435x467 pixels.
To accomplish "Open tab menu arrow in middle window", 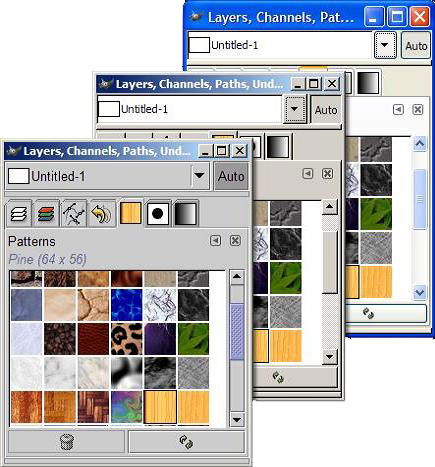I will 308,173.
